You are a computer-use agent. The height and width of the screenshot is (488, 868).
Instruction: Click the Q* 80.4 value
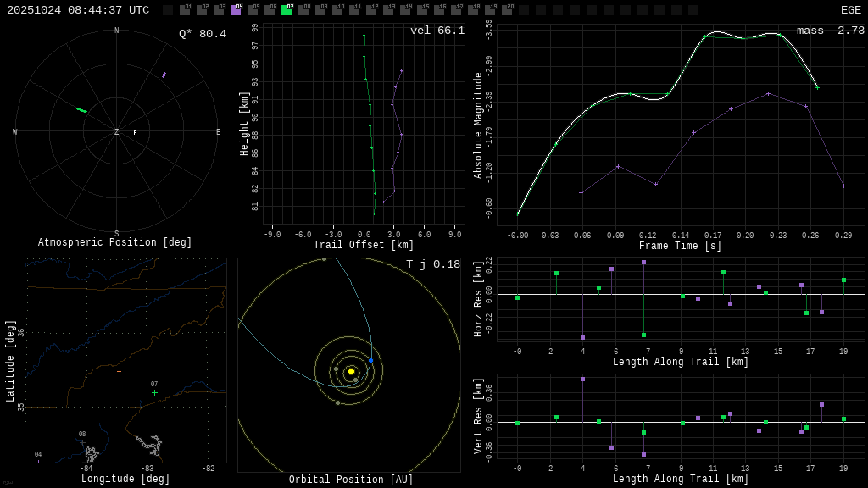(202, 34)
